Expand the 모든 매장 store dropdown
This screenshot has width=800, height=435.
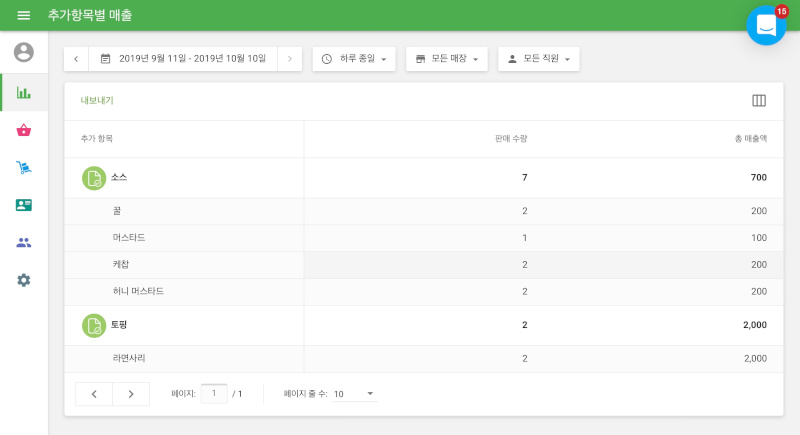(446, 59)
